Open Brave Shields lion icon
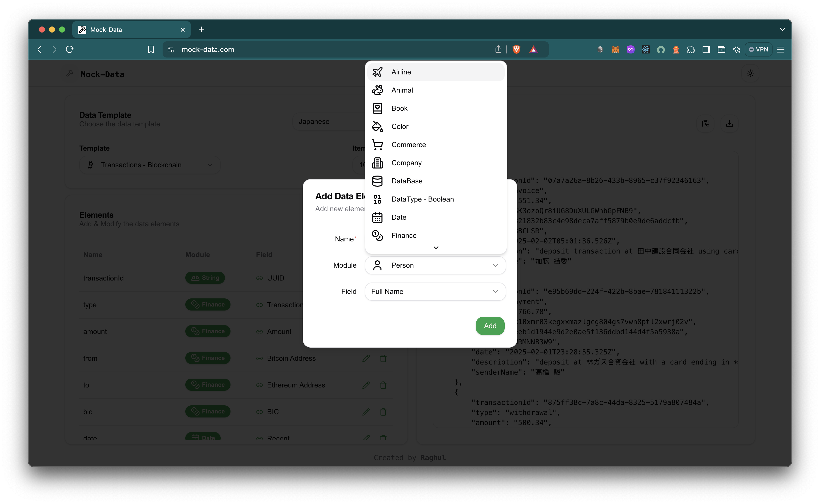Image resolution: width=820 pixels, height=504 pixels. pos(516,50)
